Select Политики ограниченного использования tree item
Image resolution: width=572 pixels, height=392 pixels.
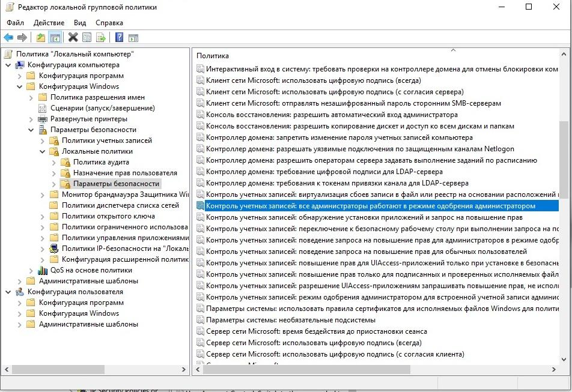tap(125, 227)
